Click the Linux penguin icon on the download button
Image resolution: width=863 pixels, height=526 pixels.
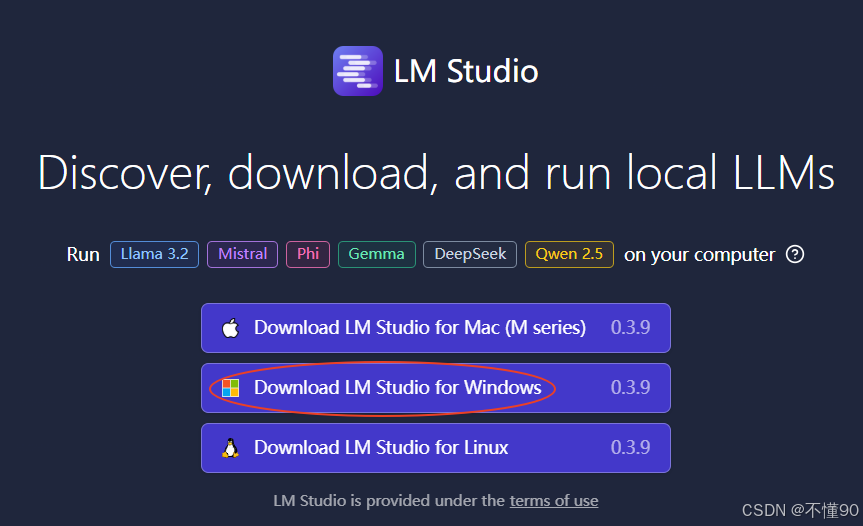click(230, 448)
